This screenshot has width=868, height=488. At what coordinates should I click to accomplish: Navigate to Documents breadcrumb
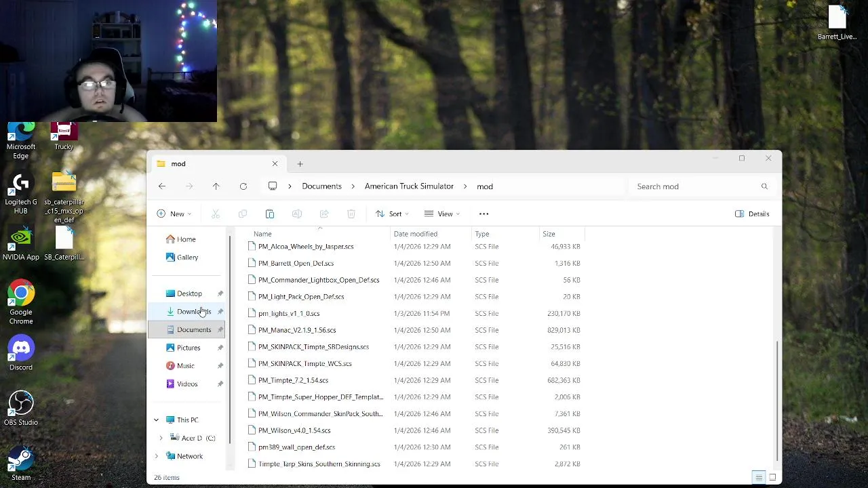click(321, 186)
